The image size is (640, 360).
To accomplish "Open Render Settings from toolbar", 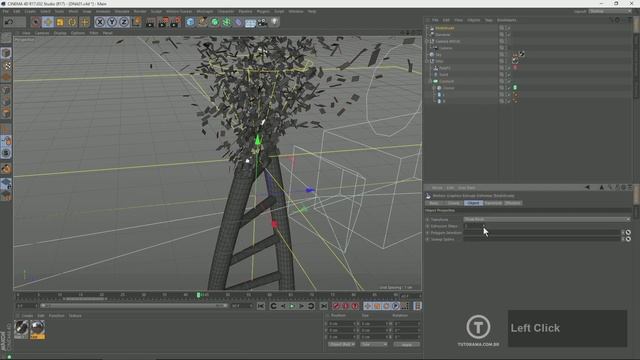I will pos(176,22).
